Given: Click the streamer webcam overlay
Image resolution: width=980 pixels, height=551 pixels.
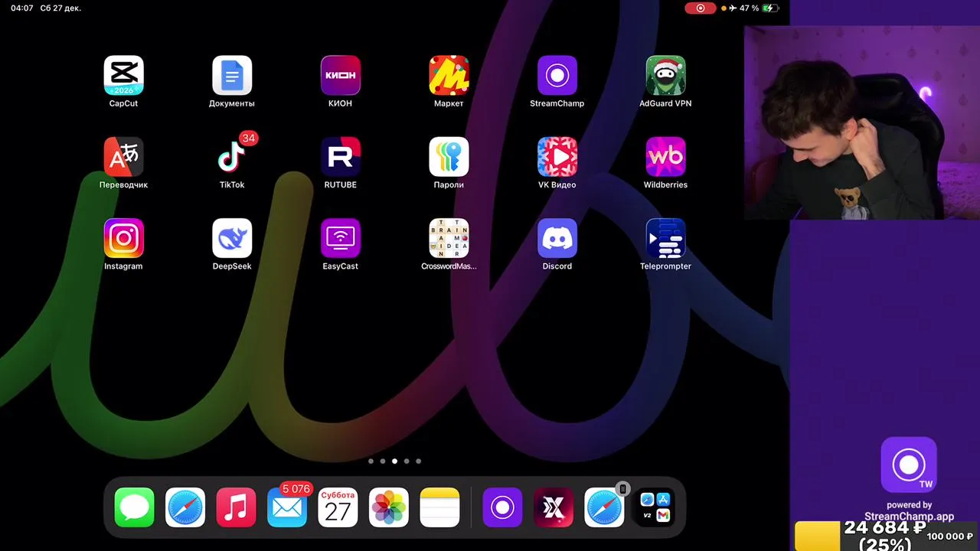Looking at the screenshot, I should pos(862,123).
